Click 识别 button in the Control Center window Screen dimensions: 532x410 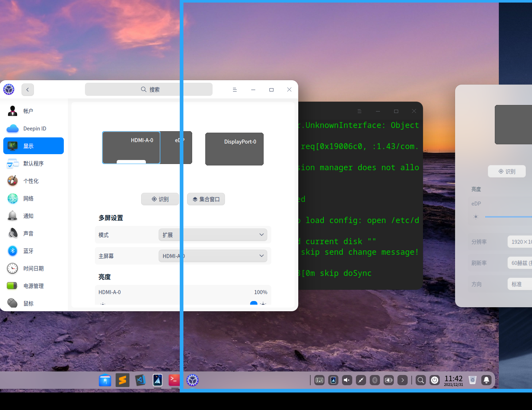160,199
